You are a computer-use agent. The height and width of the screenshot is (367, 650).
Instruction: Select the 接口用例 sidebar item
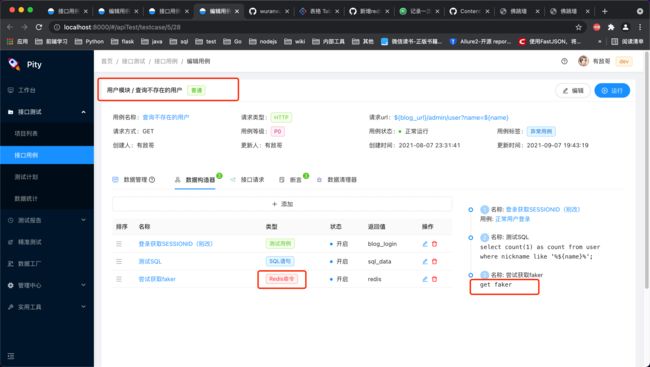(47, 155)
